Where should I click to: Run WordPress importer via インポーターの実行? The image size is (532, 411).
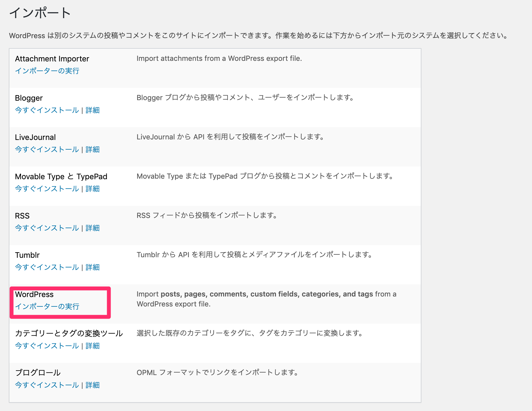[x=47, y=306]
